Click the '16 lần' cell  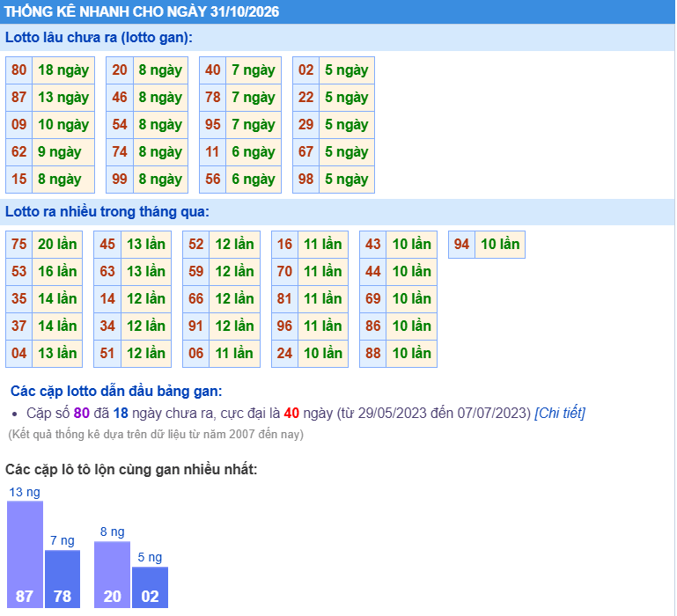click(57, 272)
